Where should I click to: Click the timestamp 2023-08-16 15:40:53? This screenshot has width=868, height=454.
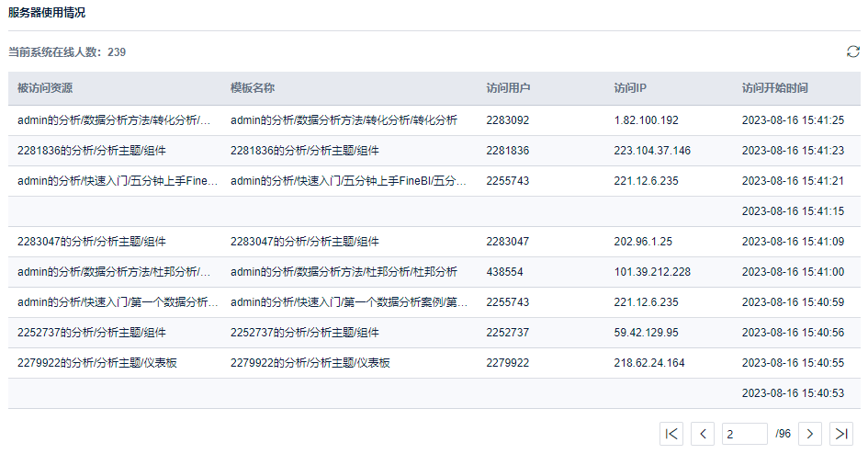792,393
